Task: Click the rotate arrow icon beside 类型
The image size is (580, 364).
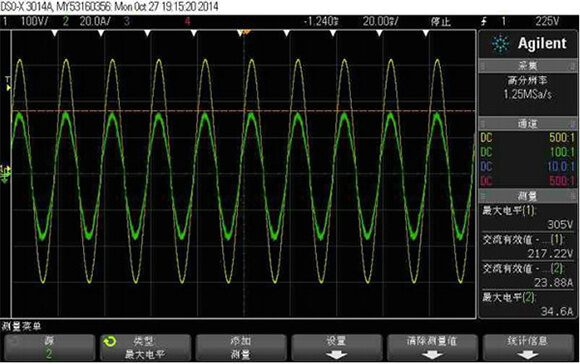Action: [x=109, y=342]
